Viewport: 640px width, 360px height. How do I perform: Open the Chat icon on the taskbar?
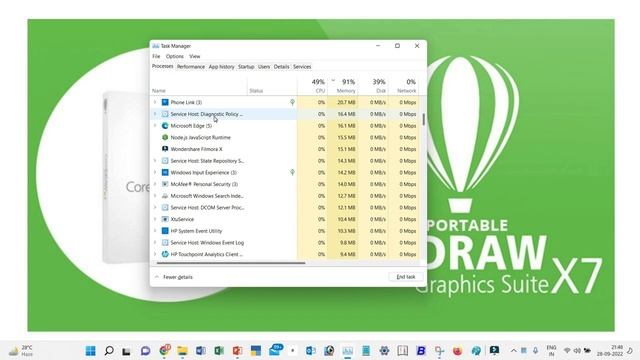[x=145, y=351]
